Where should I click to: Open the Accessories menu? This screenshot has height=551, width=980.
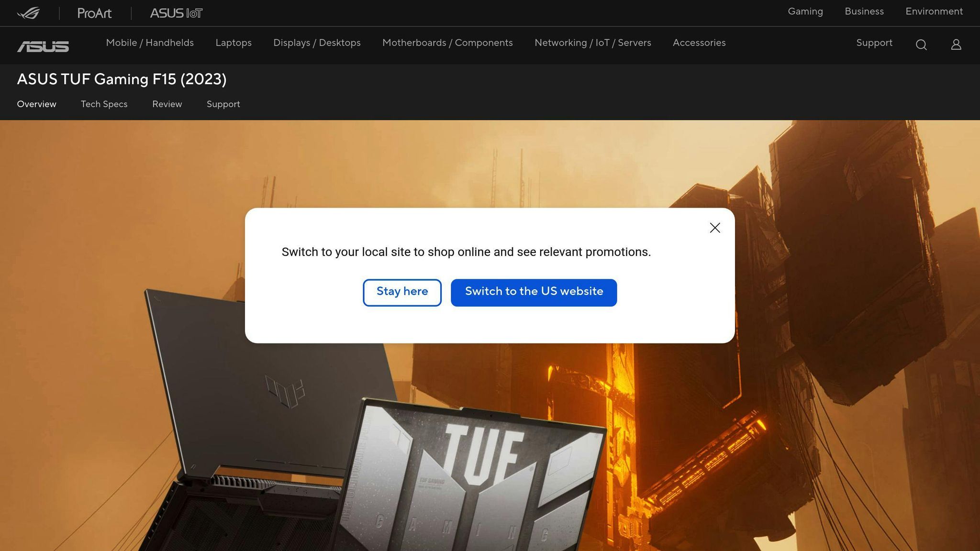pyautogui.click(x=699, y=43)
